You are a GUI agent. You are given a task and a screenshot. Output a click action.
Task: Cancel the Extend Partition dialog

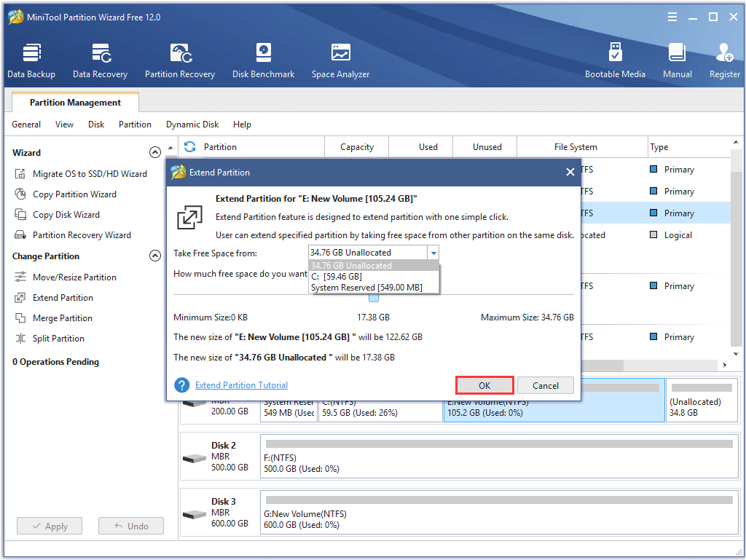point(545,385)
